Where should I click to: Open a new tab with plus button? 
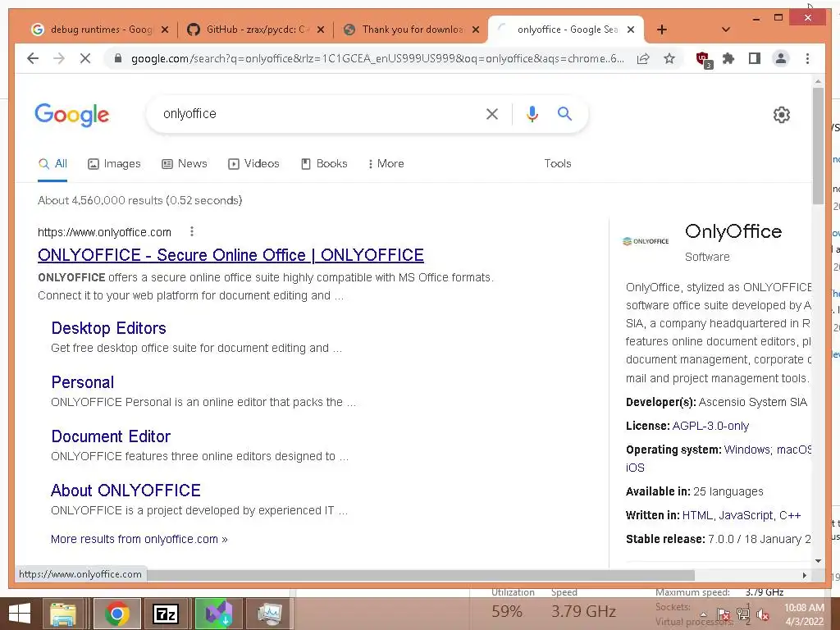pyautogui.click(x=662, y=30)
